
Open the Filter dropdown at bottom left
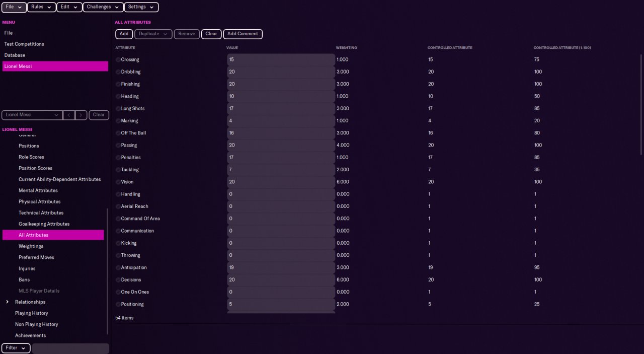[16, 348]
